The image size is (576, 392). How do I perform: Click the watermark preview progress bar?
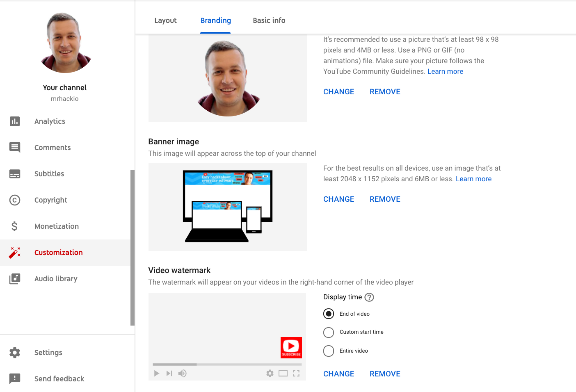click(x=227, y=364)
